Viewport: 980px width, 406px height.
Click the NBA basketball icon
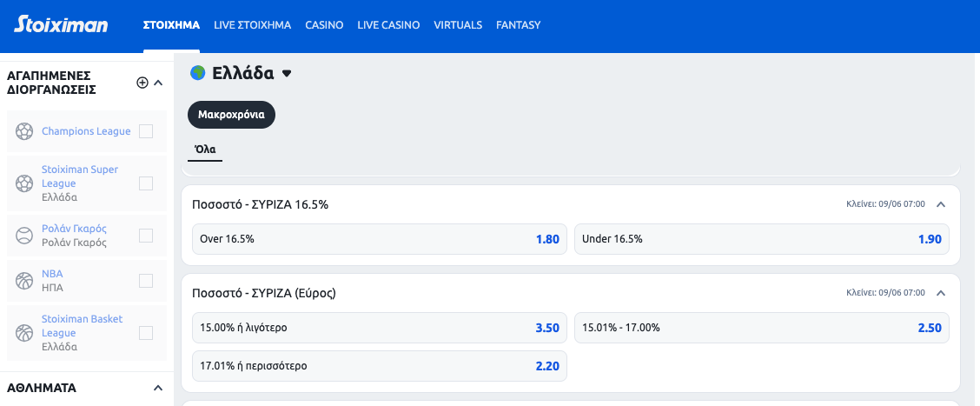(24, 281)
